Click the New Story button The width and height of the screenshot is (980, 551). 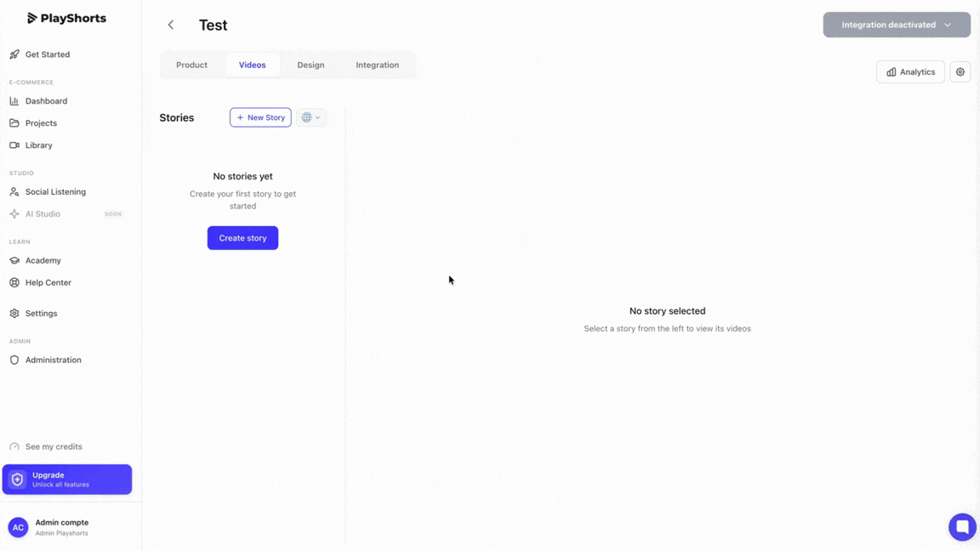click(x=260, y=117)
